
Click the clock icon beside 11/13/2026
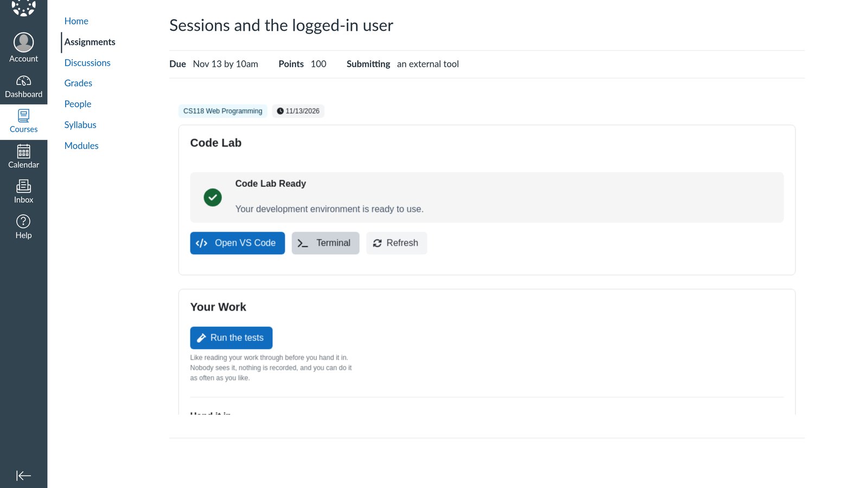pyautogui.click(x=280, y=111)
